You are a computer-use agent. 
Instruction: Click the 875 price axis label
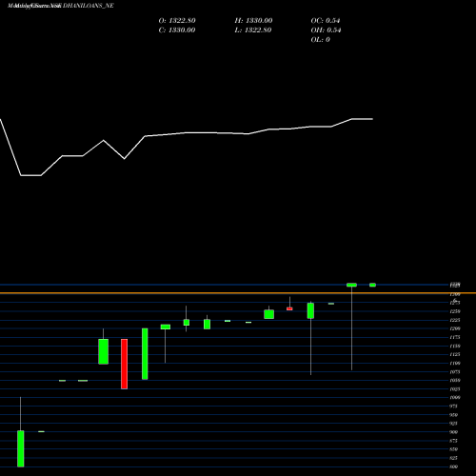coord(454,441)
